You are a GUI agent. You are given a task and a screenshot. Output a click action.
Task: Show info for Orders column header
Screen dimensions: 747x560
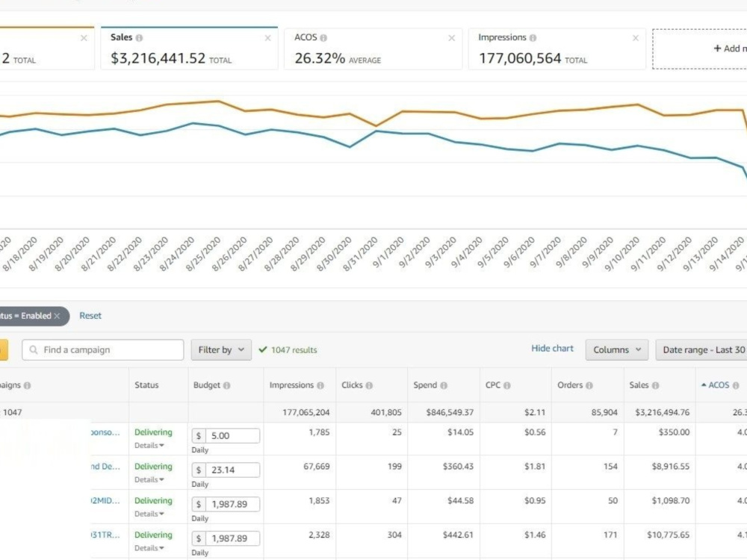point(589,385)
